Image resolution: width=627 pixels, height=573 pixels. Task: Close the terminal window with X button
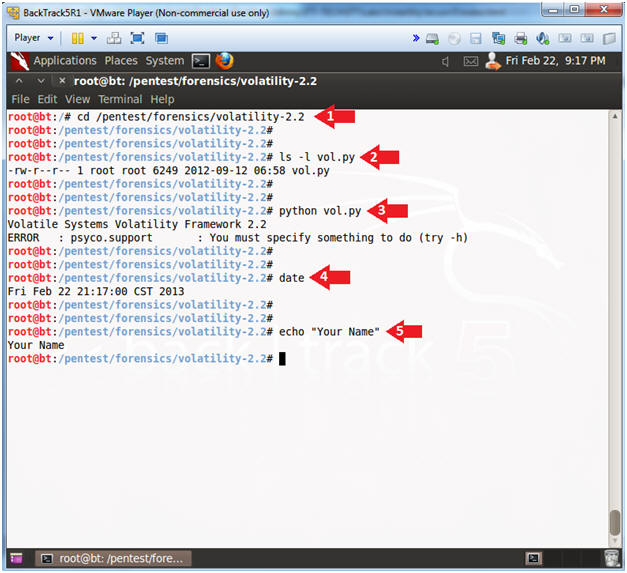(62, 81)
